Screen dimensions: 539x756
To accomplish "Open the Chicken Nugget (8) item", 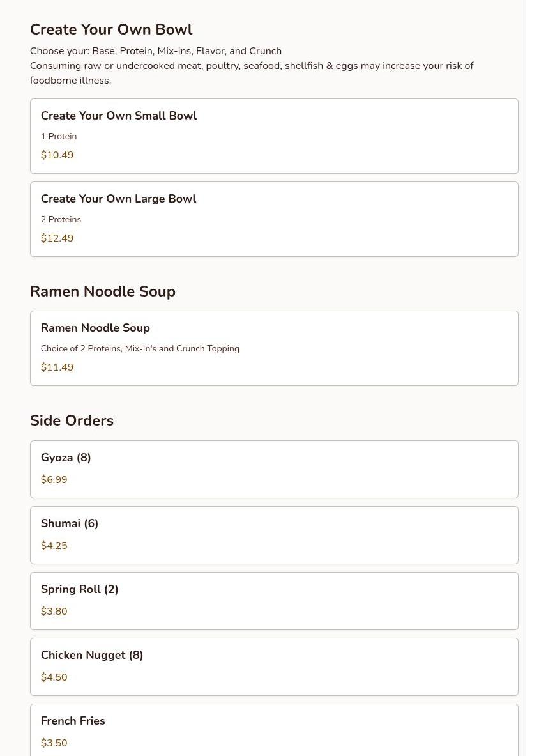I will [x=274, y=667].
